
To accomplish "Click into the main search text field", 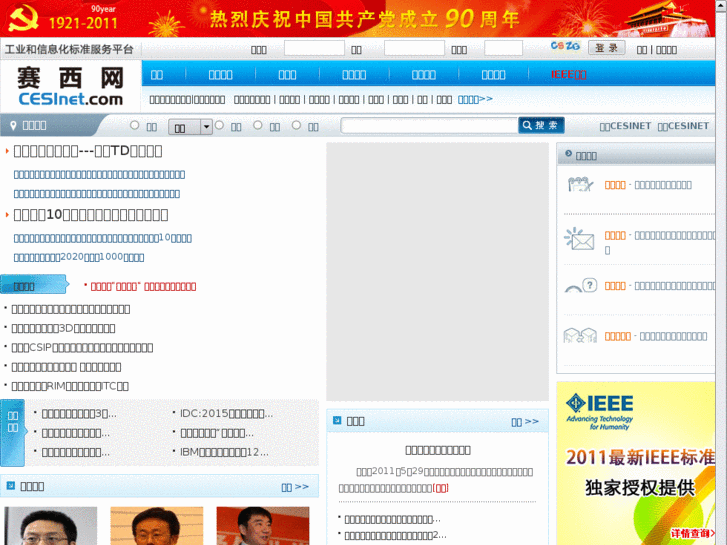I will click(428, 125).
